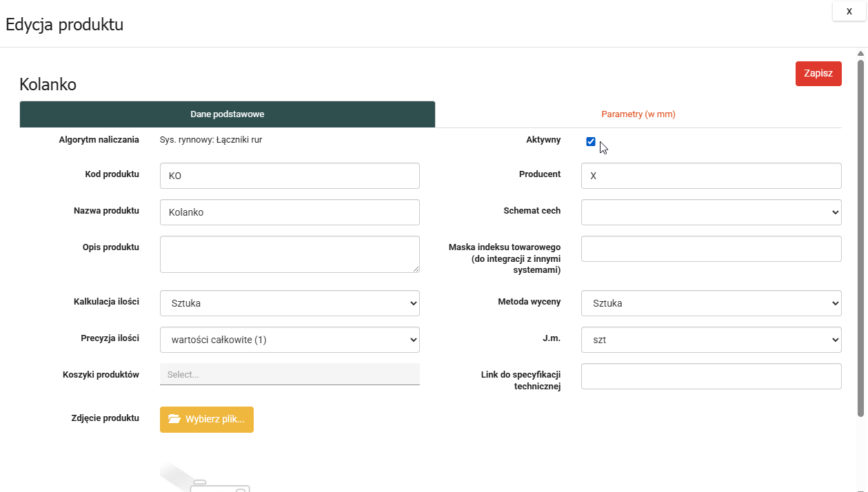Viewport: 868px width, 492px height.
Task: Open the Precyzja ilości dropdown
Action: tap(290, 340)
